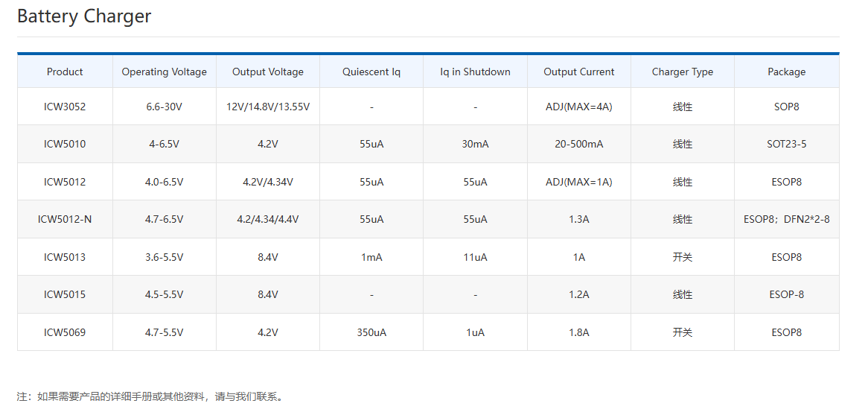Click product ICW5012-N

[65, 219]
